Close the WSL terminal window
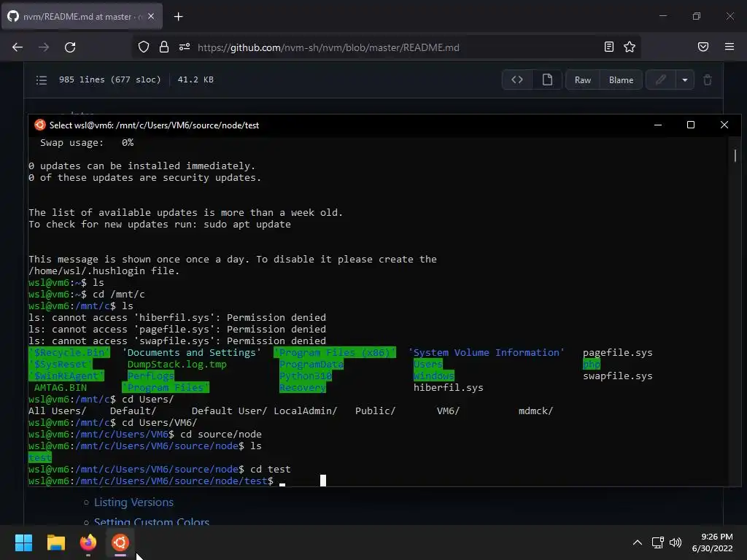The height and width of the screenshot is (560, 747). pos(724,125)
